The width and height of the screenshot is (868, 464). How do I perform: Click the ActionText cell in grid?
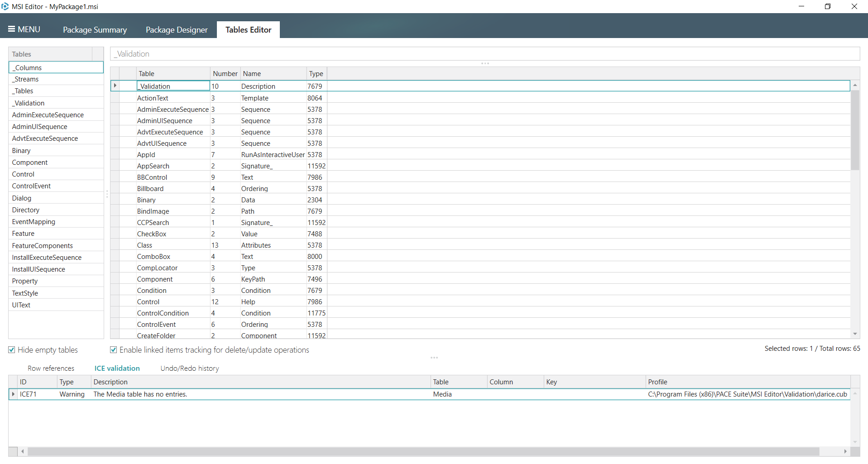[x=173, y=98]
